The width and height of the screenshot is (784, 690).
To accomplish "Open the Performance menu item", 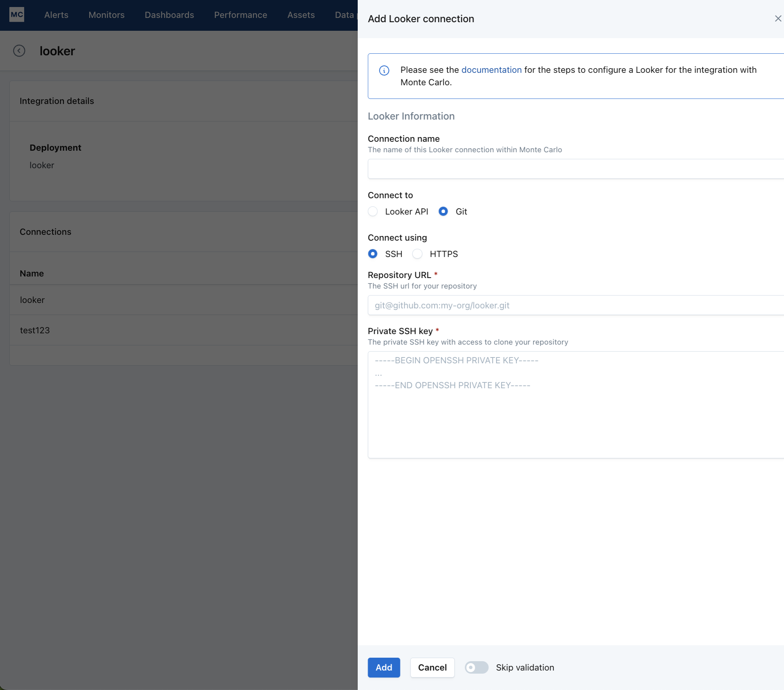I will pos(240,15).
